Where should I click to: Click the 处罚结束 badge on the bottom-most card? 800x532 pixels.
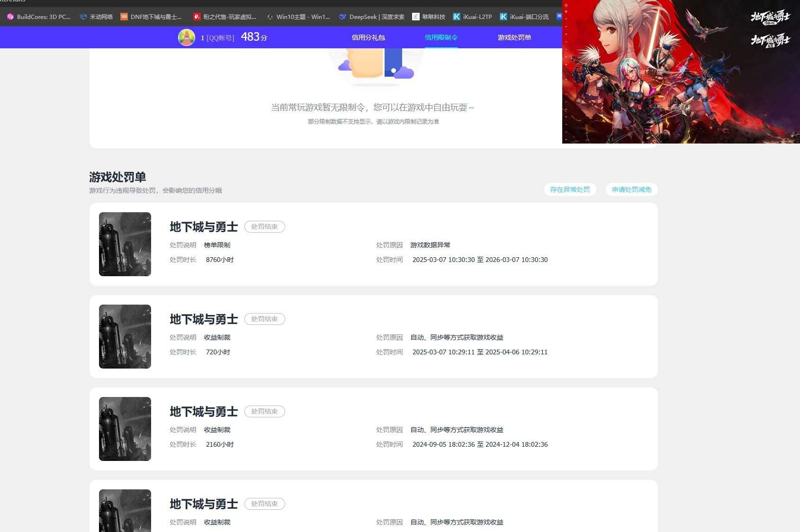(x=264, y=504)
